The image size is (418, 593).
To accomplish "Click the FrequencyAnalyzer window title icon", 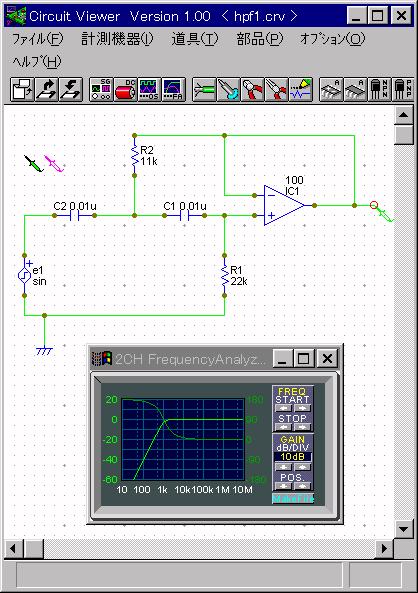I will click(102, 359).
